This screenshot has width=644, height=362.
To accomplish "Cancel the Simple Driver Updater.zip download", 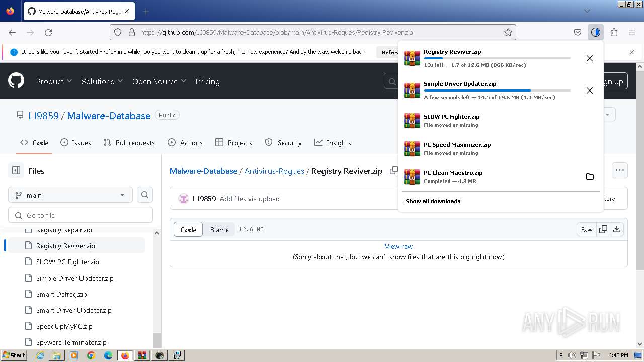I will click(590, 90).
